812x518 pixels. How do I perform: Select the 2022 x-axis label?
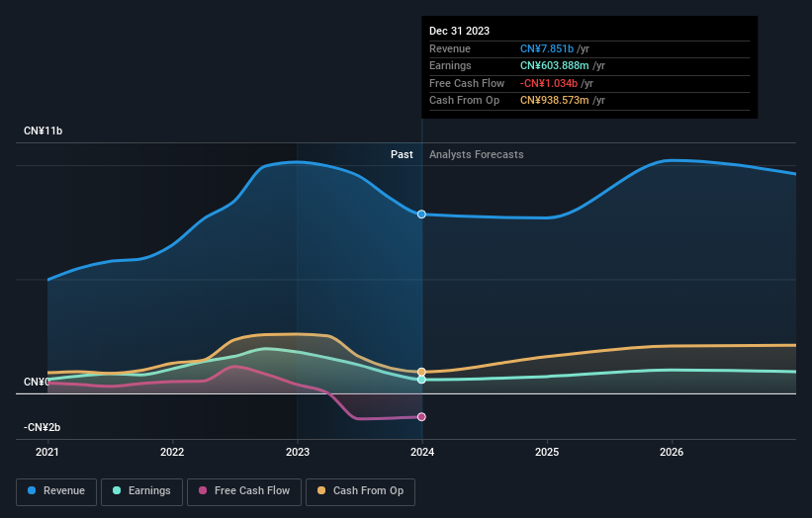click(x=172, y=453)
